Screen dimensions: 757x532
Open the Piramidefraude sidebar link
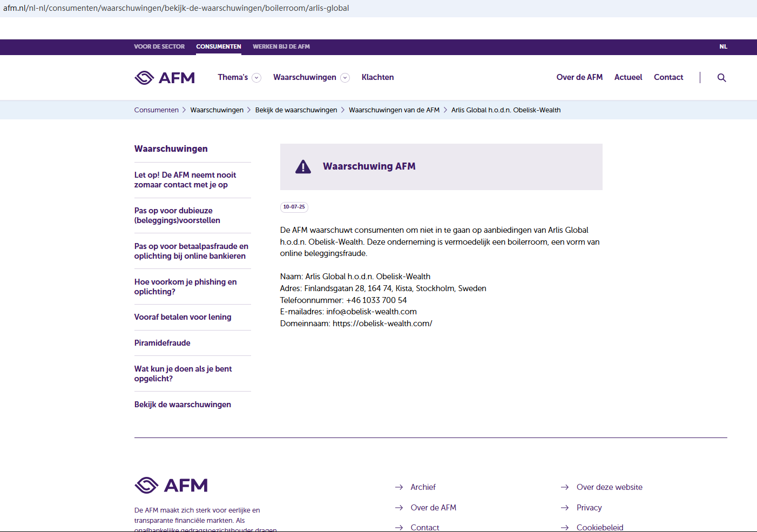click(163, 343)
